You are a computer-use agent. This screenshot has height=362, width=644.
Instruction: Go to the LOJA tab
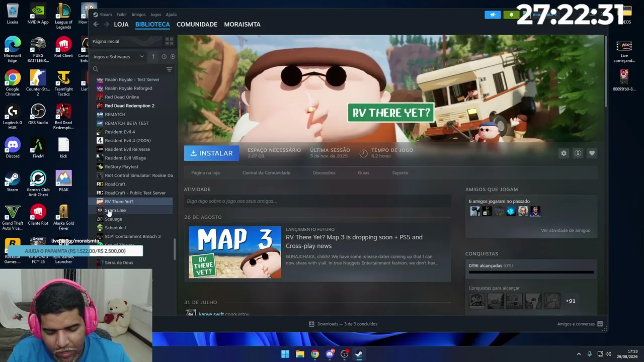[x=121, y=24]
